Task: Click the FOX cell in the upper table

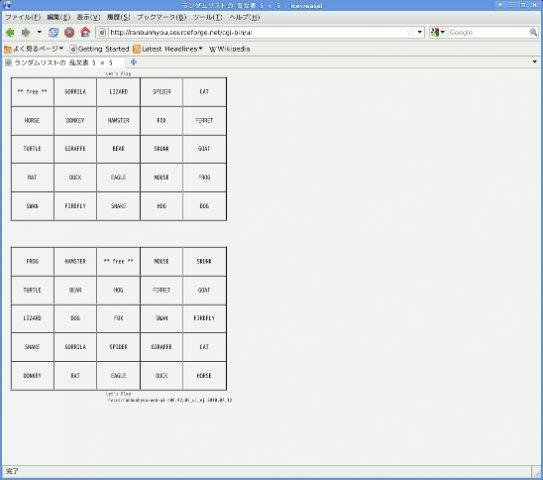Action: [161, 121]
